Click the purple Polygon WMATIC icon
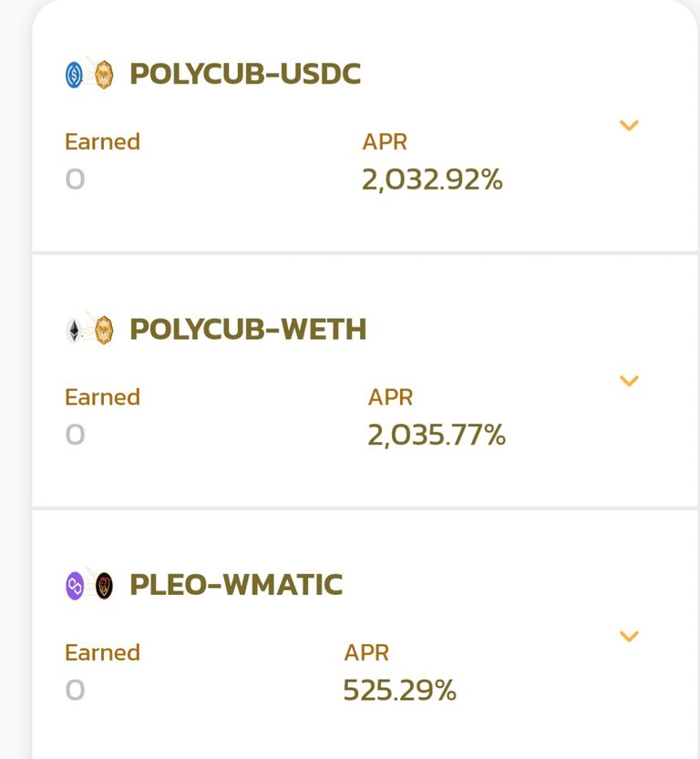 tap(75, 586)
